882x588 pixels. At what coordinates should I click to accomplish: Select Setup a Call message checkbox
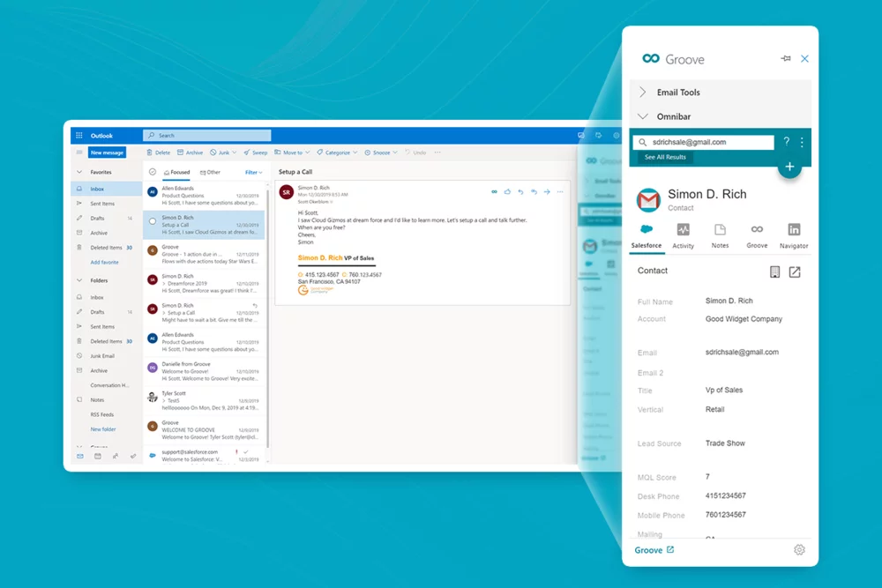[153, 221]
